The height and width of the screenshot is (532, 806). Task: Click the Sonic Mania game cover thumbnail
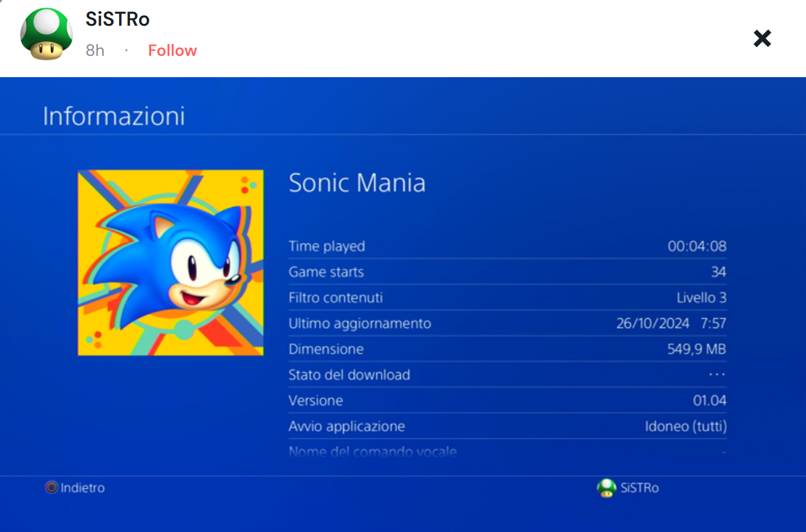[171, 263]
